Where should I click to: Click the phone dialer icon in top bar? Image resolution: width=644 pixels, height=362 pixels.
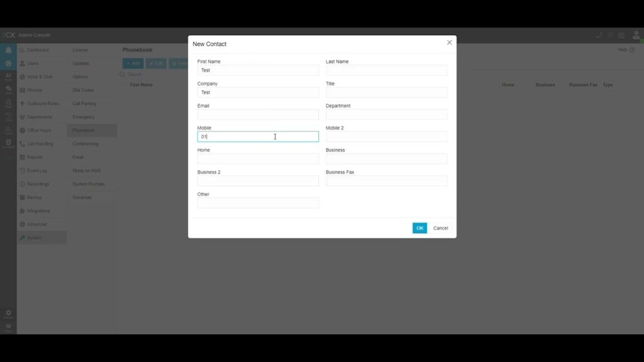pos(599,35)
